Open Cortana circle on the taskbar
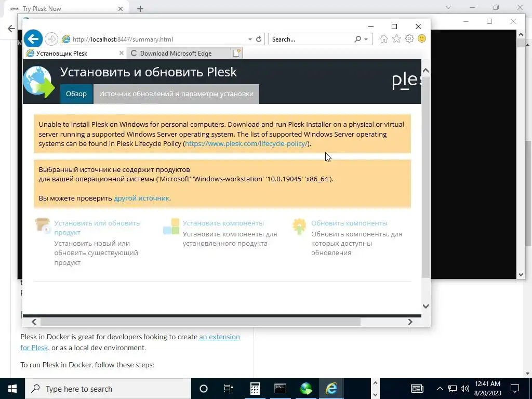The width and height of the screenshot is (532, 399). [x=204, y=389]
